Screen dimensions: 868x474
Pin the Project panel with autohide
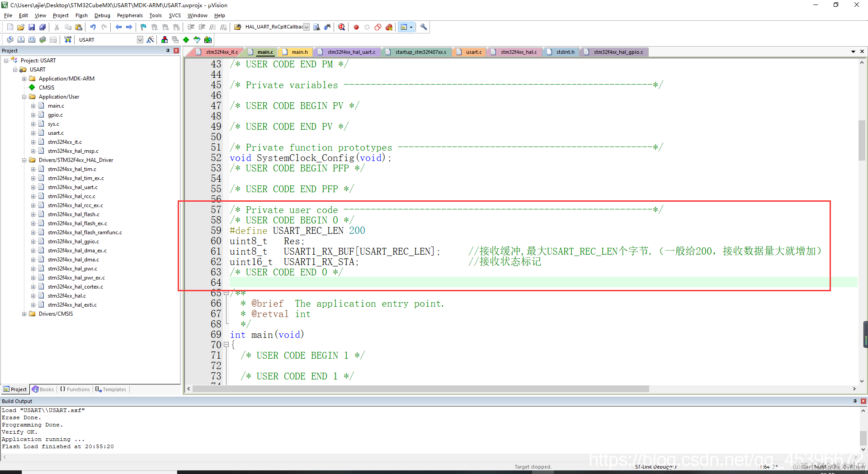[168, 51]
